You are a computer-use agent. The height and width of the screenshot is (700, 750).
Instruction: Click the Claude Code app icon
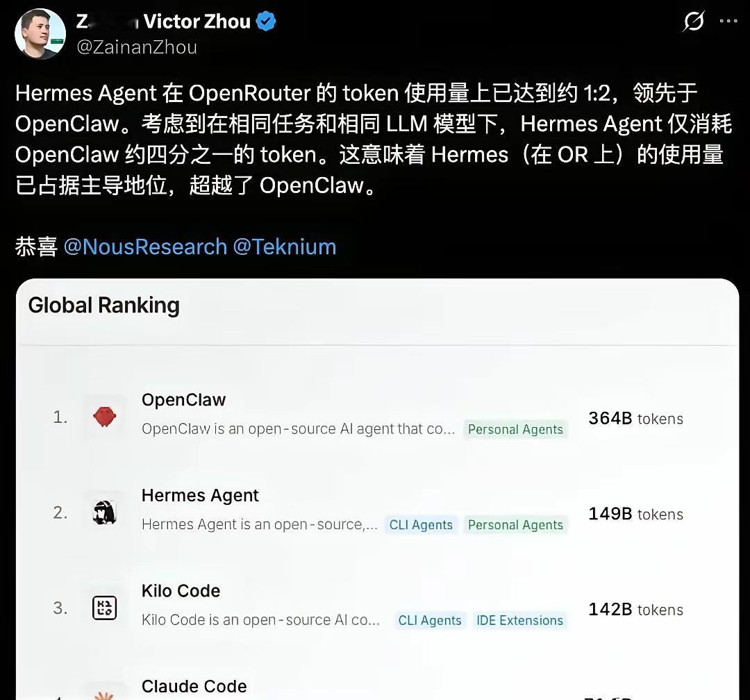(x=105, y=694)
